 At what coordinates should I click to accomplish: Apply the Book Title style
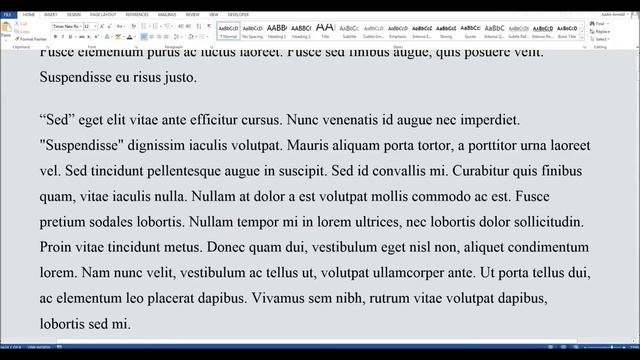coord(567,31)
